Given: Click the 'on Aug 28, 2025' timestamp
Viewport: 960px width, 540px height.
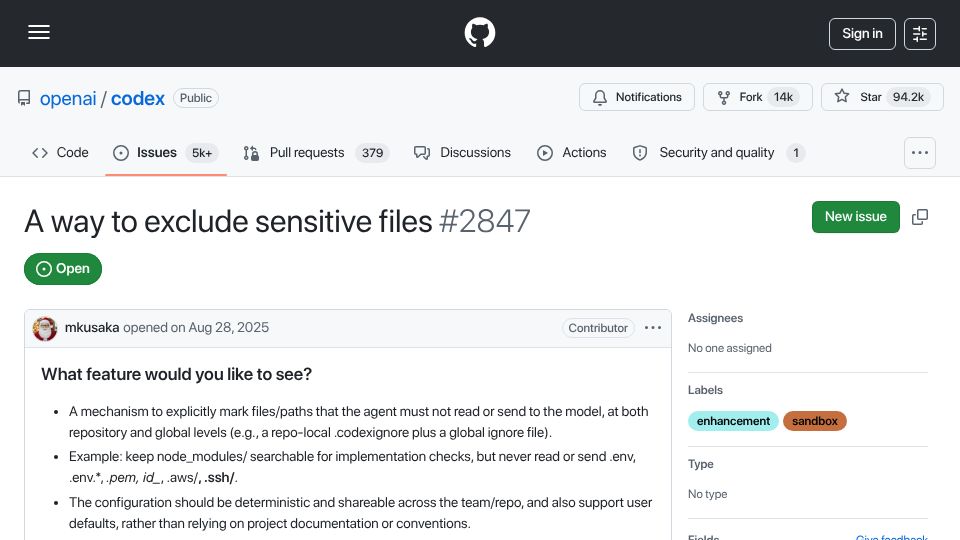Looking at the screenshot, I should [x=219, y=328].
